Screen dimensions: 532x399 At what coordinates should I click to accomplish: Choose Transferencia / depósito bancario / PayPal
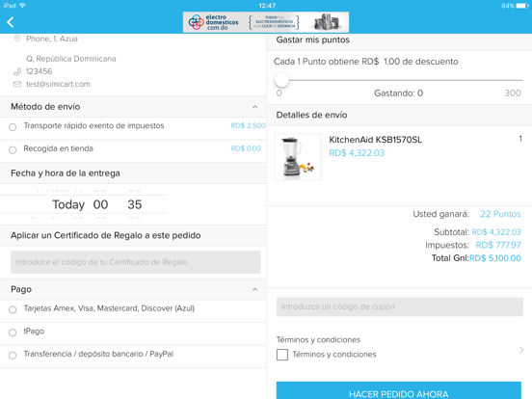(x=13, y=356)
